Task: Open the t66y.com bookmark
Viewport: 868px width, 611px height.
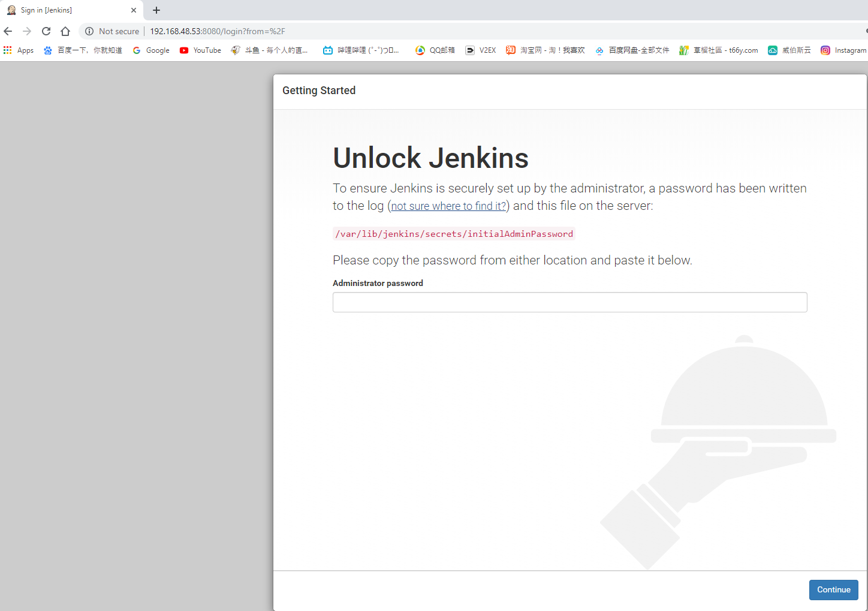Action: tap(718, 50)
